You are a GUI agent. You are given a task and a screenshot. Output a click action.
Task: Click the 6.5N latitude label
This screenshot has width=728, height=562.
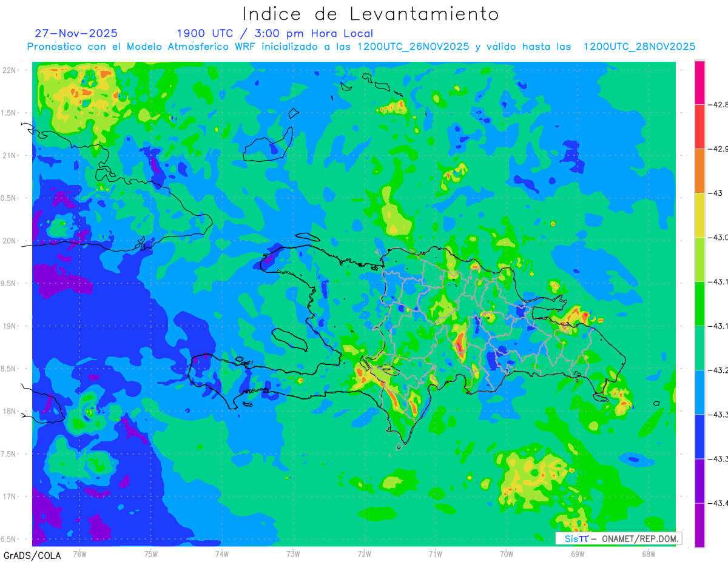pos(8,539)
